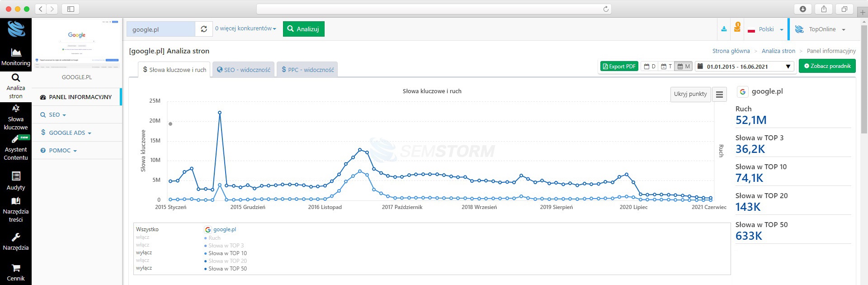868x285 pixels.
Task: Switch to the 'Słowa kluczowe i ruch' tab
Action: pyautogui.click(x=174, y=70)
